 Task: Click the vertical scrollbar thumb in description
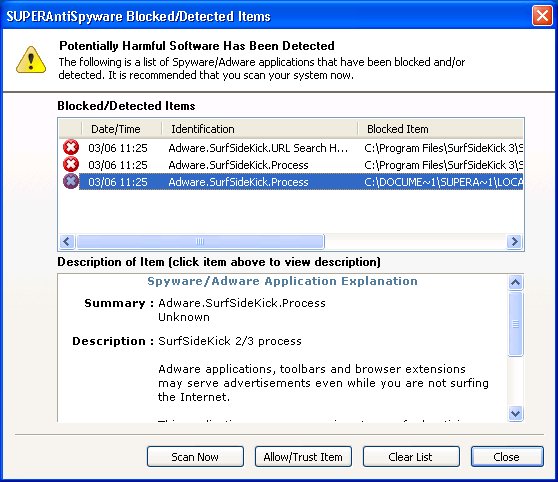point(515,324)
